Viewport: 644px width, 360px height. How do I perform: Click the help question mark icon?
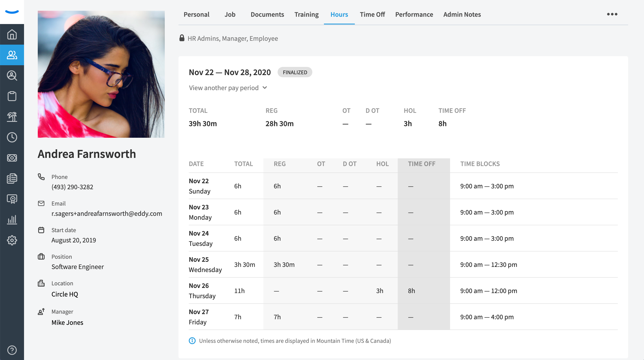coord(12,350)
